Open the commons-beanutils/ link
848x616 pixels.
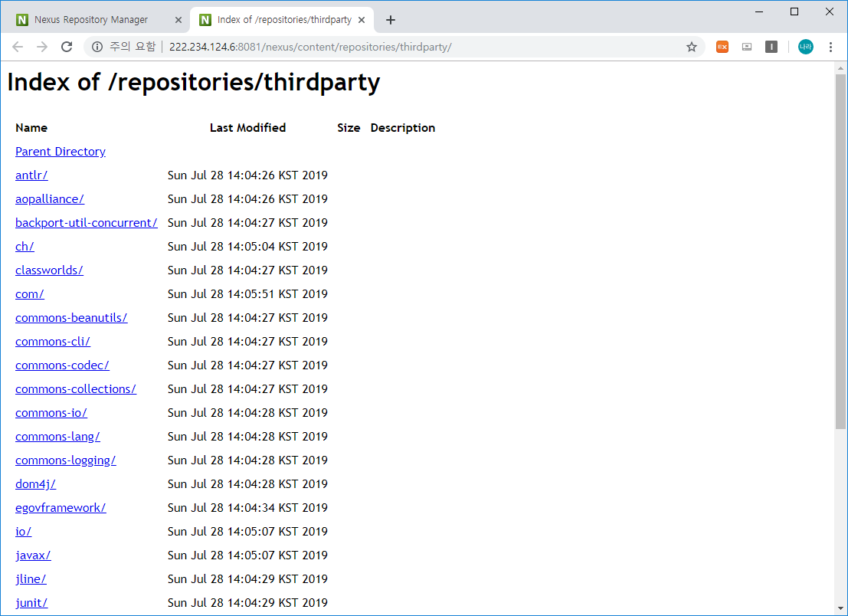point(71,318)
